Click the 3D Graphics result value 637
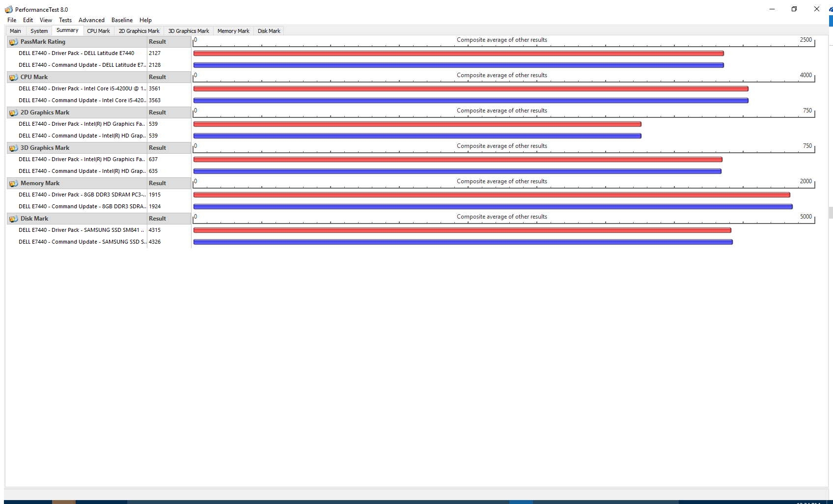Viewport: 833px width, 504px height. click(x=153, y=159)
